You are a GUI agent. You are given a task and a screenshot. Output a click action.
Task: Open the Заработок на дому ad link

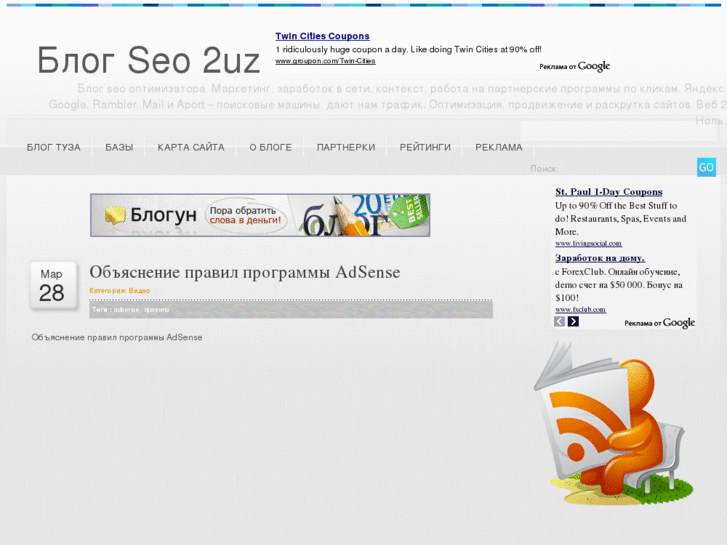coord(600,258)
